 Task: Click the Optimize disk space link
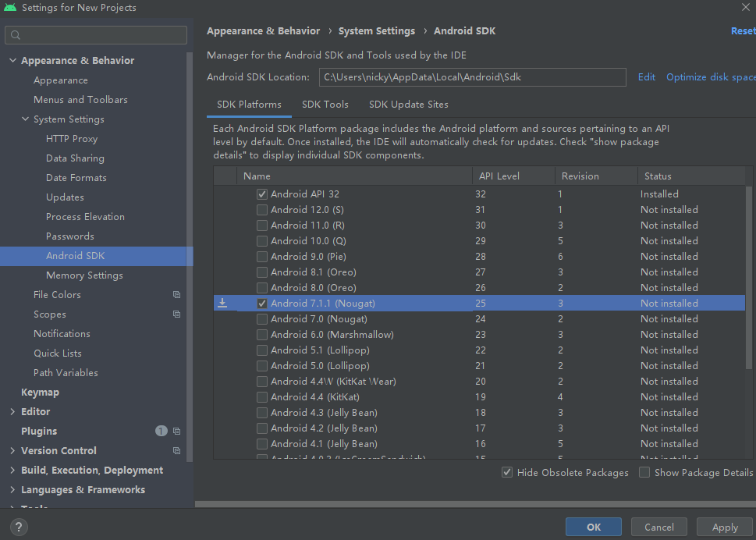click(711, 77)
